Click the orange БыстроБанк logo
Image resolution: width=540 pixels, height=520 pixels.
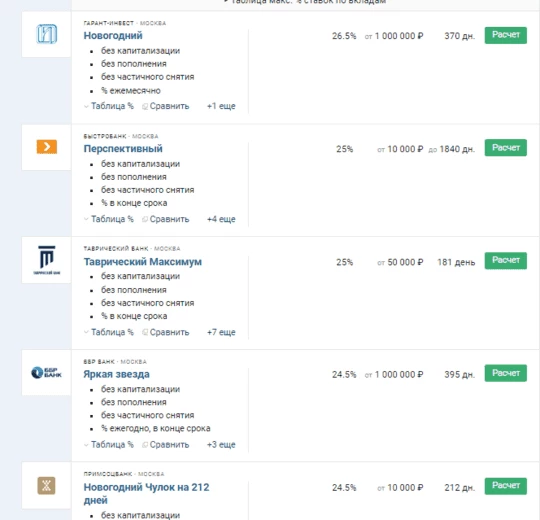[46, 147]
